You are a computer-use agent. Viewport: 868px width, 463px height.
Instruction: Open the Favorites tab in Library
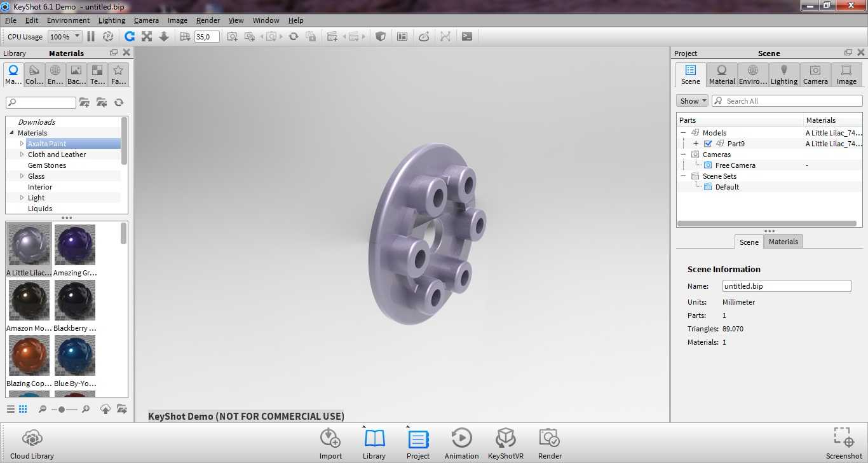click(118, 74)
